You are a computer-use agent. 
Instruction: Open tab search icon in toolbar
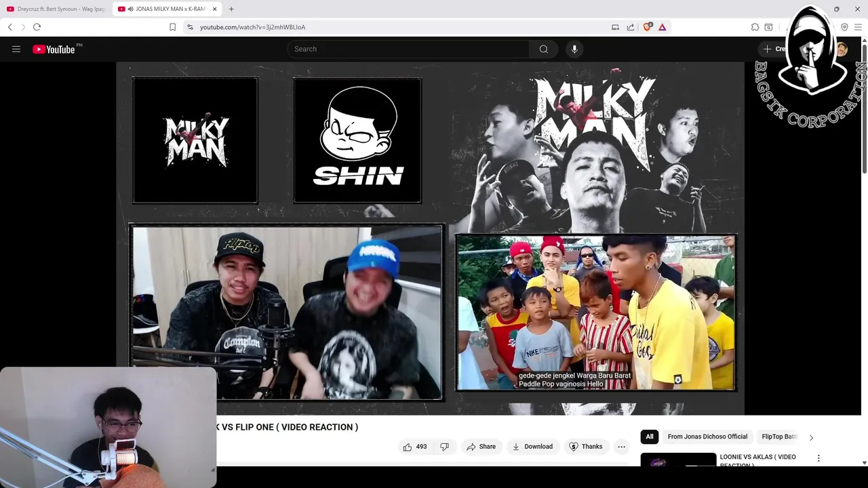pos(768,27)
